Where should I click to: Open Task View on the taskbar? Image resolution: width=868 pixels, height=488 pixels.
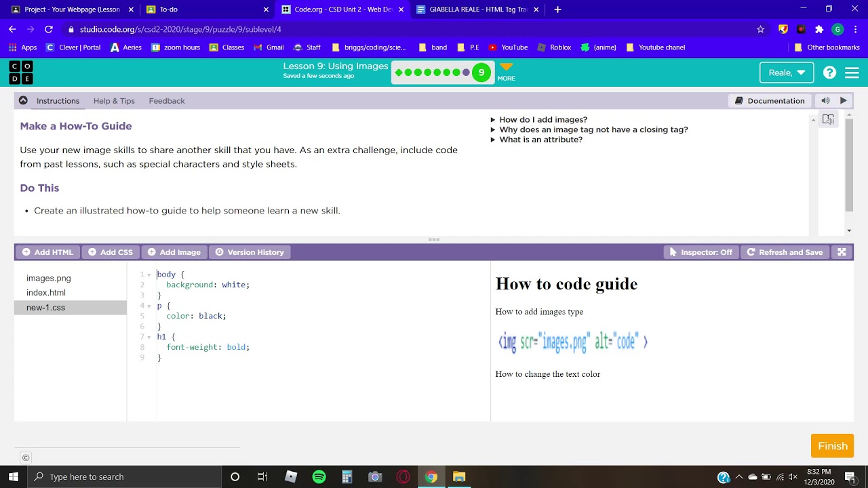(x=262, y=476)
